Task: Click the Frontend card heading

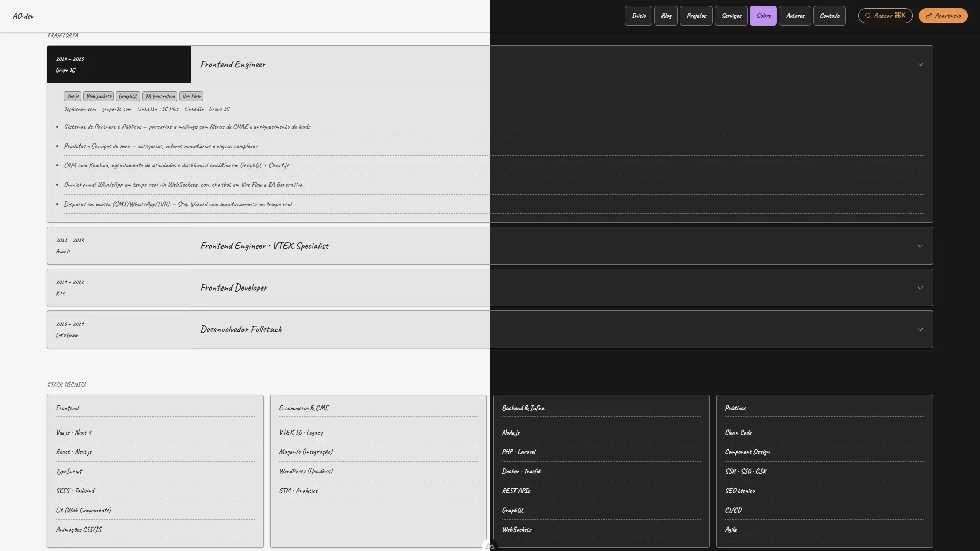Action: (x=67, y=408)
